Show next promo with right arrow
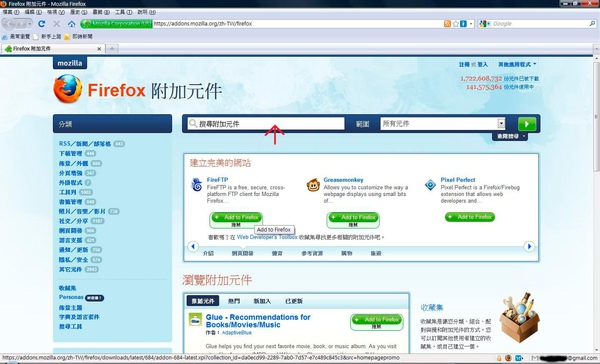The image size is (600, 364). pos(529,246)
